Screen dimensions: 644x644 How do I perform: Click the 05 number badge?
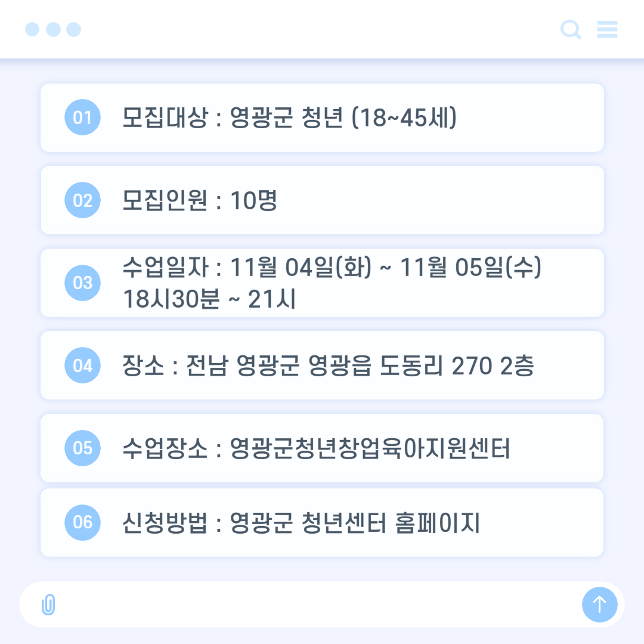point(82,448)
